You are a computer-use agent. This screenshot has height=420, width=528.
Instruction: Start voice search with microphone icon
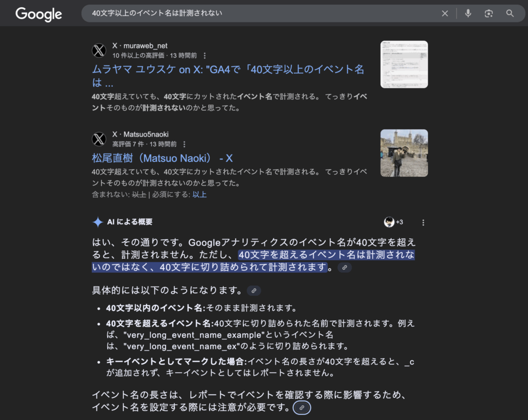[468, 13]
